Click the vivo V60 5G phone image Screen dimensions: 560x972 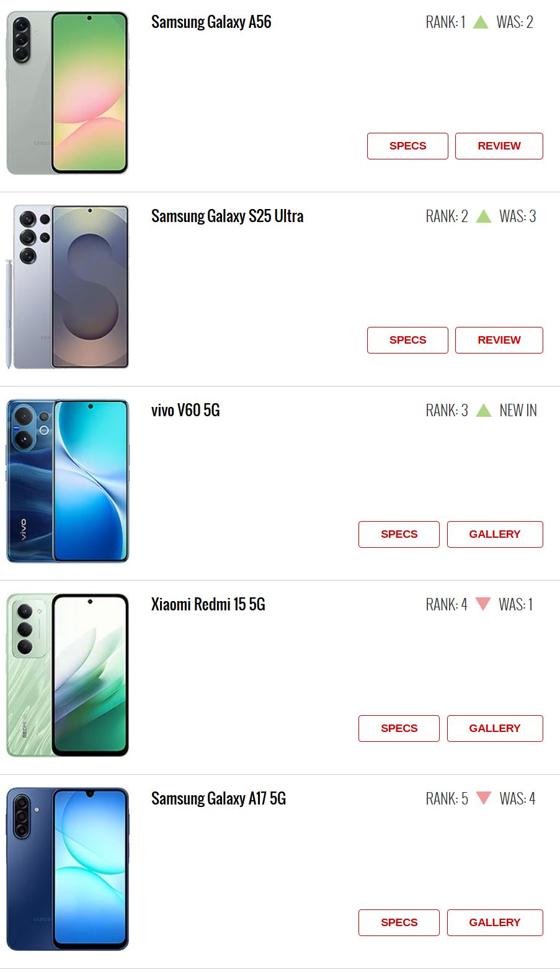coord(68,481)
